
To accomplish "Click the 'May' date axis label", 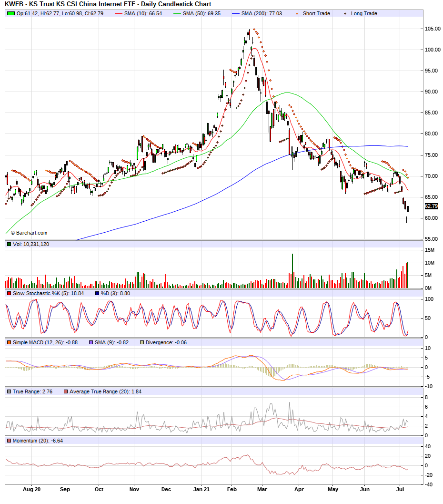I will pos(333,490).
